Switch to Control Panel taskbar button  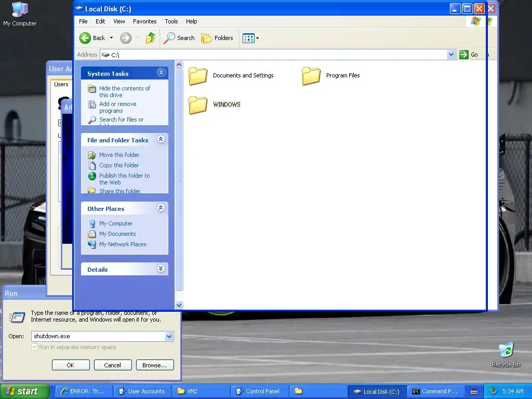pyautogui.click(x=260, y=391)
